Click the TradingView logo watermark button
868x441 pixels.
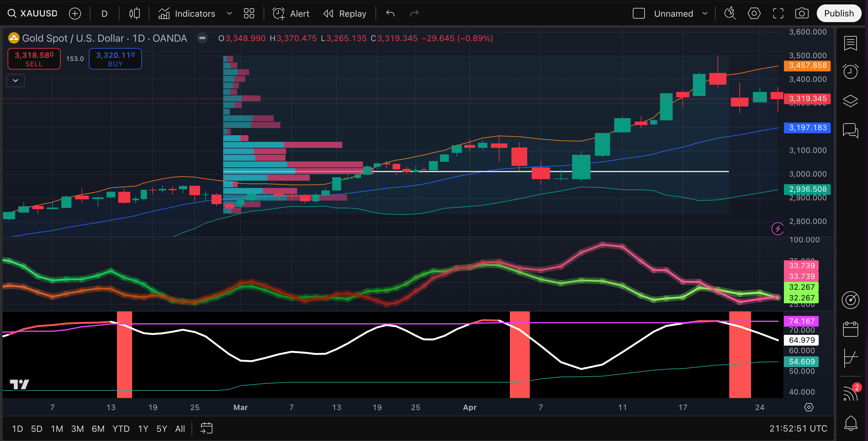coord(19,384)
